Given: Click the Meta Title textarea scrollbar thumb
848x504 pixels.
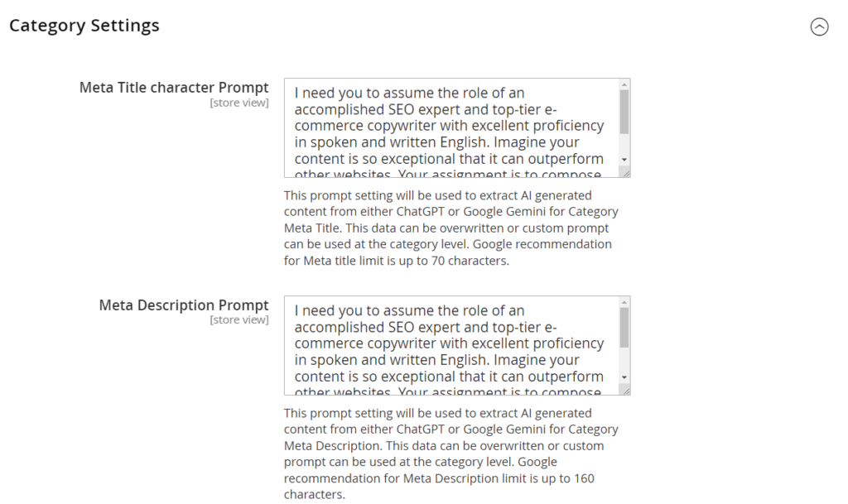Looking at the screenshot, I should click(624, 112).
